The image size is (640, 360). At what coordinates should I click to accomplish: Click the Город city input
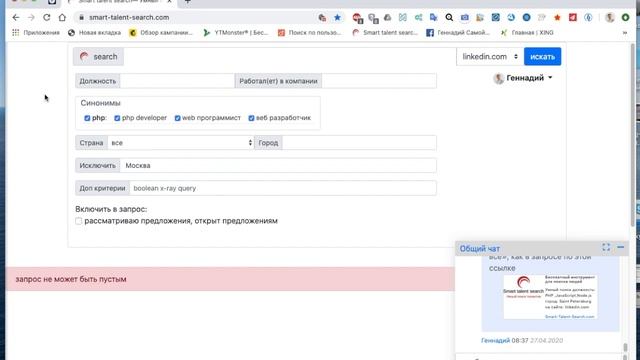point(359,143)
